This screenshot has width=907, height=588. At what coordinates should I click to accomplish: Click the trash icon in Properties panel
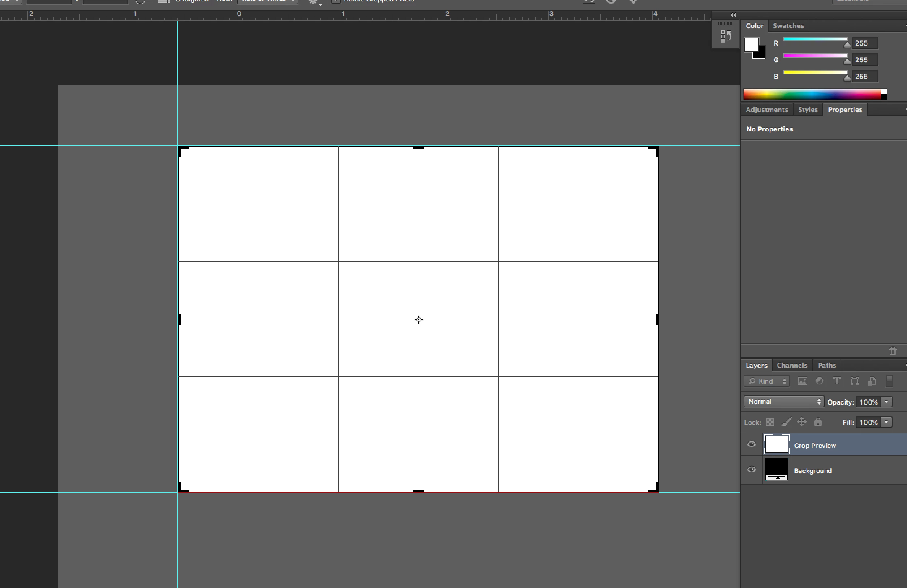[893, 351]
